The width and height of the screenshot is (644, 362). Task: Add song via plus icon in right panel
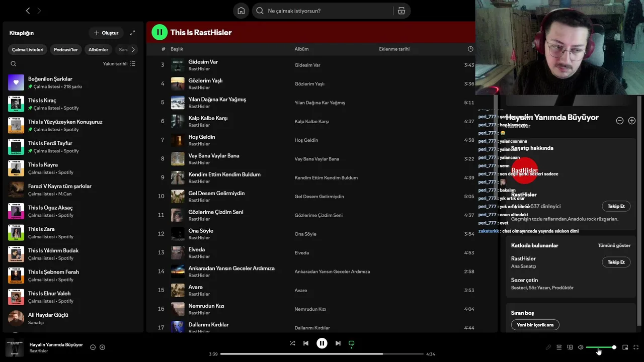(632, 121)
